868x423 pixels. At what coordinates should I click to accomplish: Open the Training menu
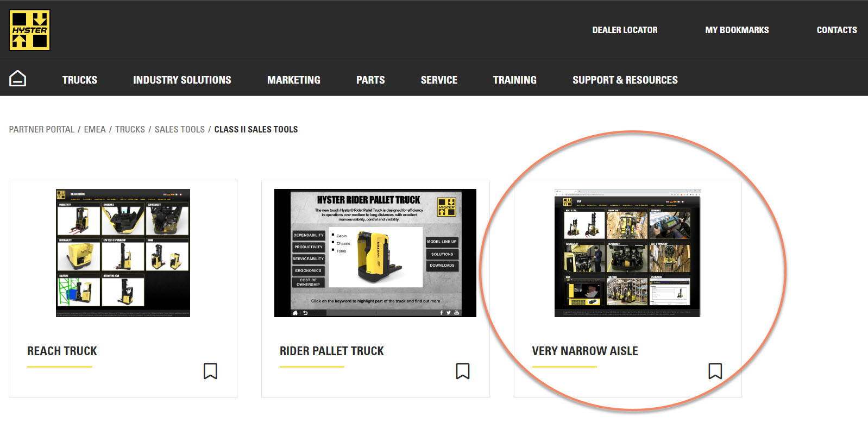pos(515,80)
